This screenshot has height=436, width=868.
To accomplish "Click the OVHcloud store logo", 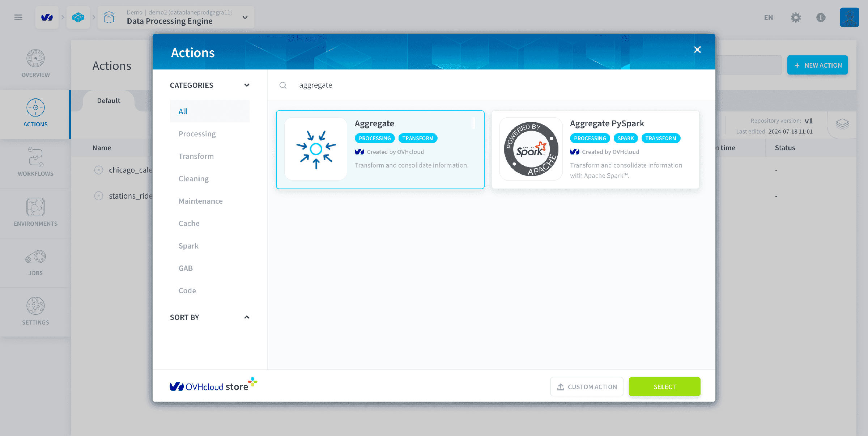I will point(213,385).
